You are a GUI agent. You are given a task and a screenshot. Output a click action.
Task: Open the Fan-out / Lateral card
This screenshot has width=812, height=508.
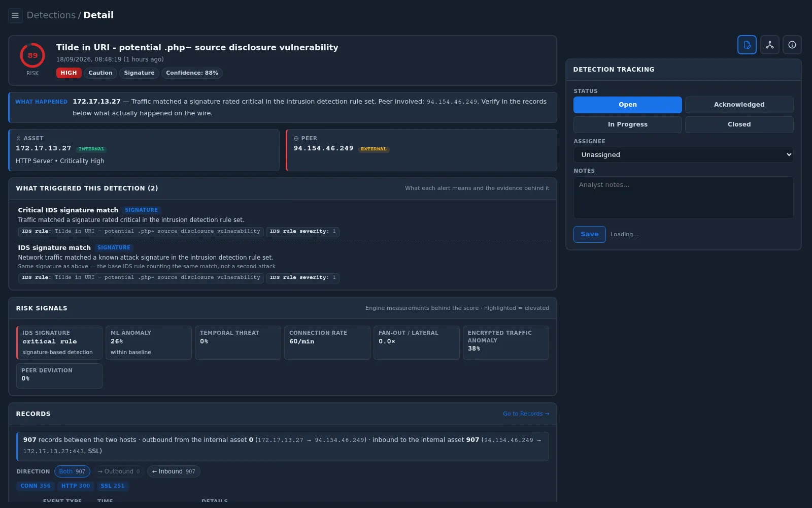click(417, 343)
